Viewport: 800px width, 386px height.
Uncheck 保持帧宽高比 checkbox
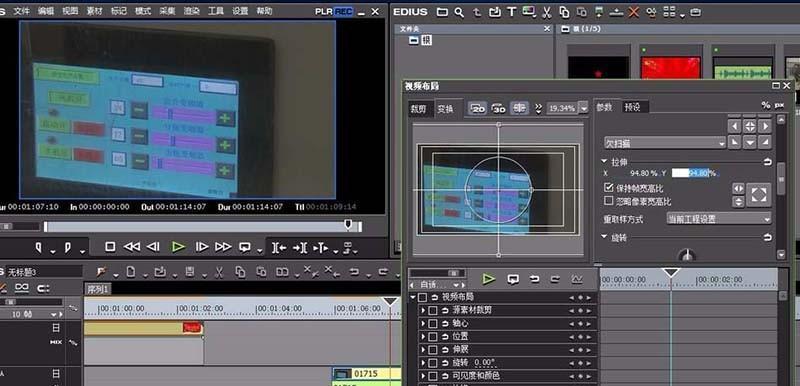tap(608, 188)
